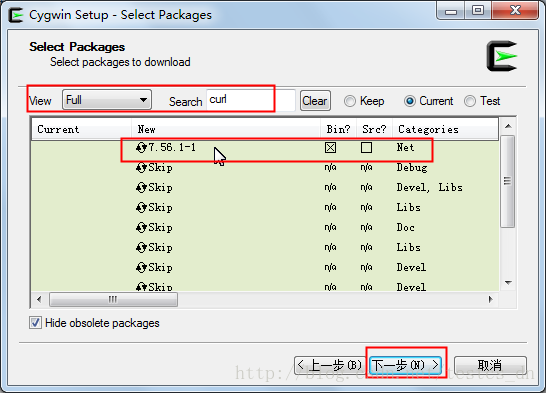Click cycle icon in the Doc row
This screenshot has width=546, height=393.
(141, 228)
